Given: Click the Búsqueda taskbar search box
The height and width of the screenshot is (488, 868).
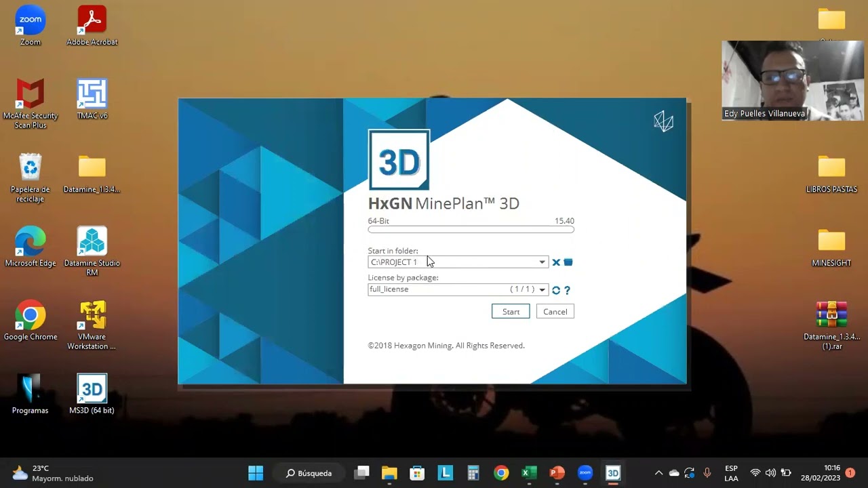Looking at the screenshot, I should click(309, 473).
